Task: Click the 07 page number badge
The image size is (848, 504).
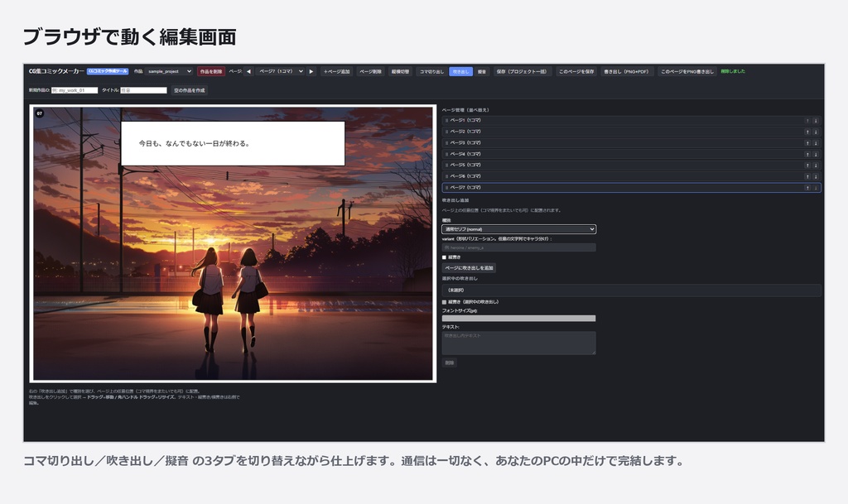Action: coord(39,113)
